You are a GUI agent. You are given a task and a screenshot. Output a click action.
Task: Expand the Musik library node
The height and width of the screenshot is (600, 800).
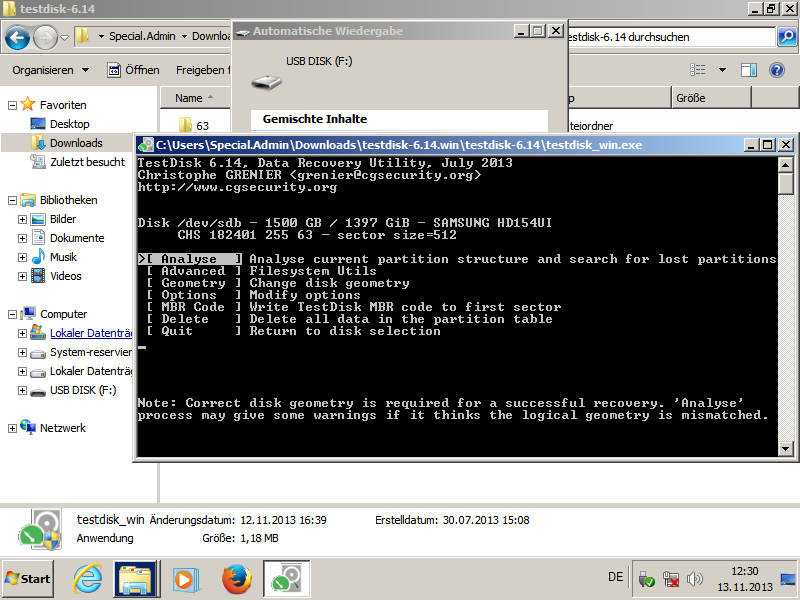tap(22, 257)
